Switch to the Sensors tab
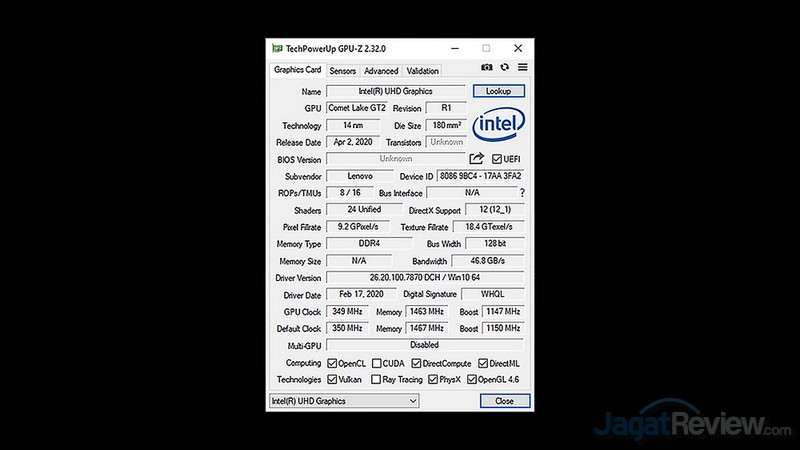Viewport: 800px width, 450px height. tap(342, 71)
